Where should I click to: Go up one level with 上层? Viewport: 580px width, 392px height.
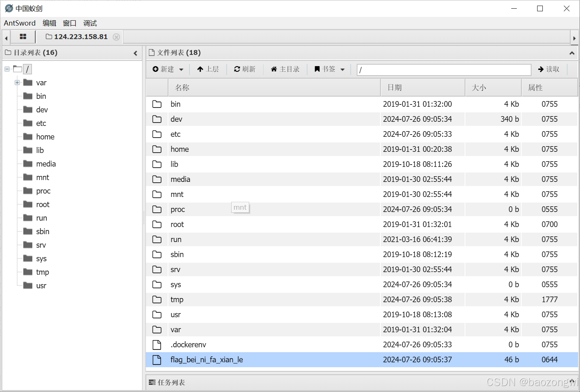tap(208, 69)
